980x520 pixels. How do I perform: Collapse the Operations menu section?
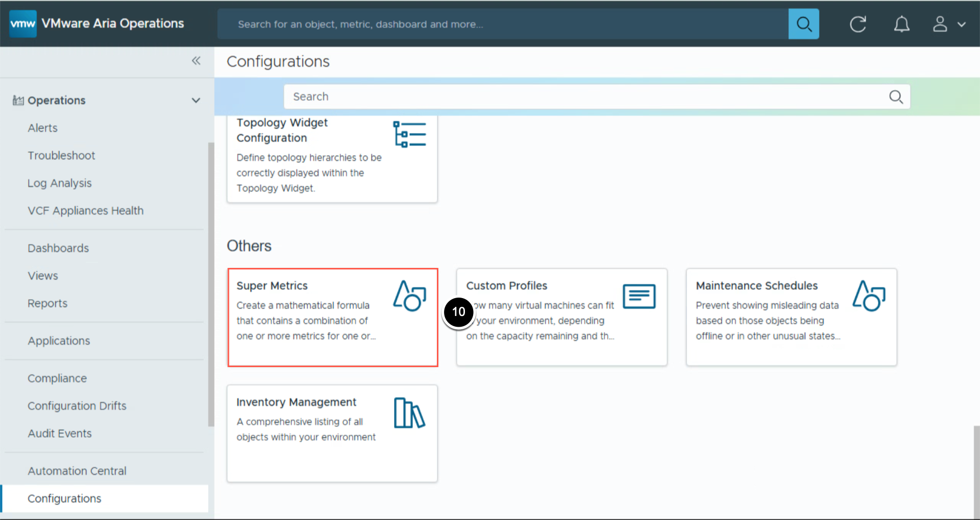tap(196, 100)
